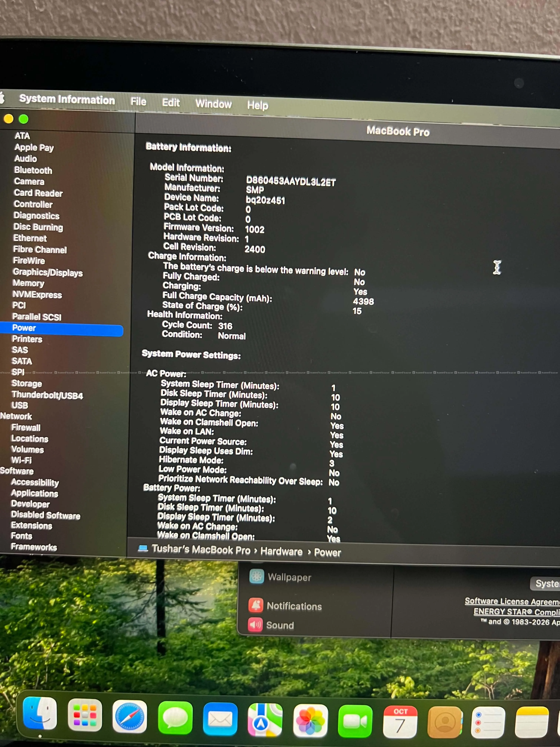
Task: Open the File menu
Action: click(138, 101)
